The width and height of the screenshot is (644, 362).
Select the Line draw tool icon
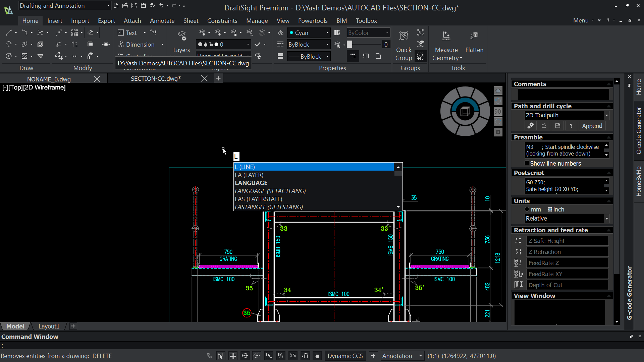tap(9, 33)
